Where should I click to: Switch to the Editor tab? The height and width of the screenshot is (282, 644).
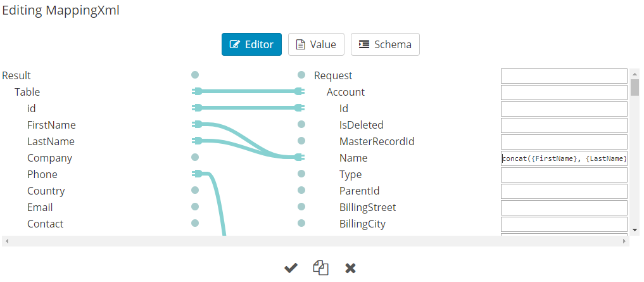[x=251, y=44]
